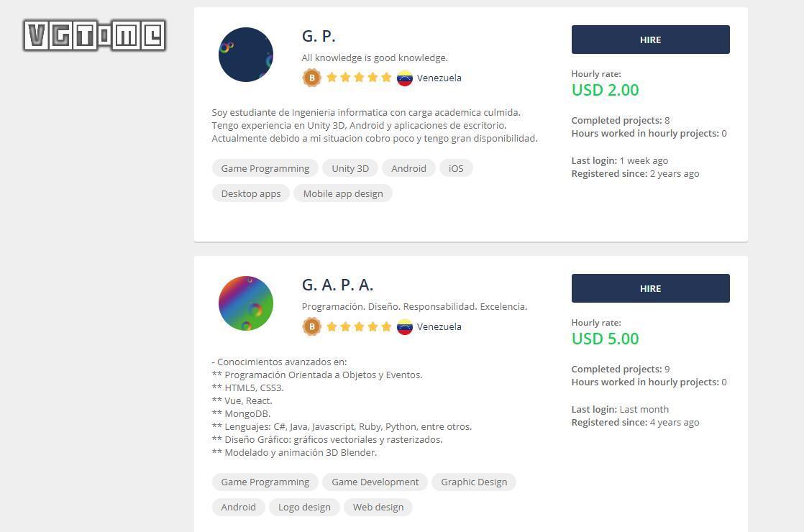This screenshot has height=532, width=804.
Task: Click G. A. P. A.'s five-star rating
Action: pyautogui.click(x=359, y=326)
